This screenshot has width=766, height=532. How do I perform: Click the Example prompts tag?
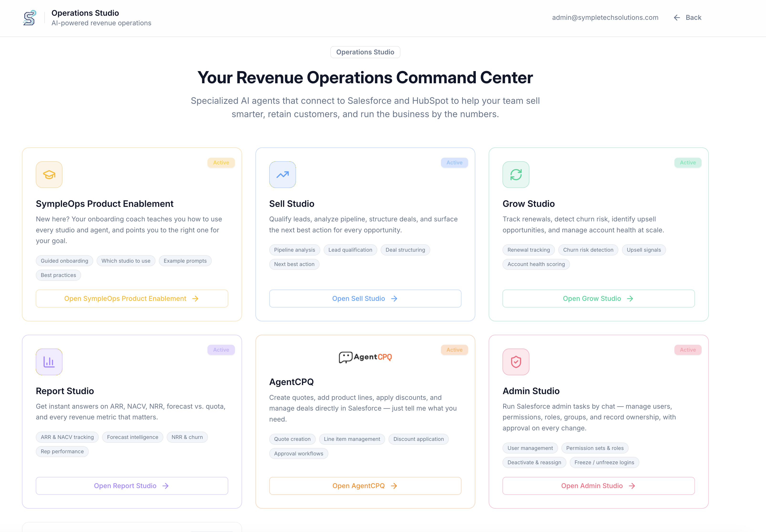point(185,261)
